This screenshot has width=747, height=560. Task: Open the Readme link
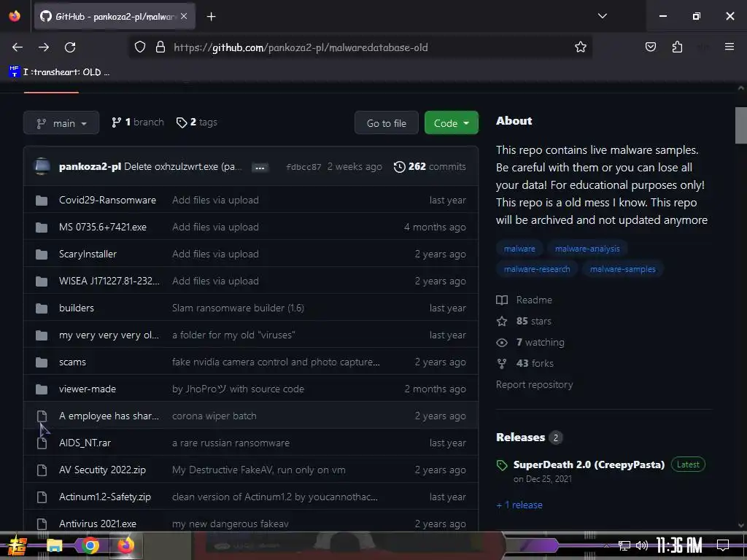[524, 300]
